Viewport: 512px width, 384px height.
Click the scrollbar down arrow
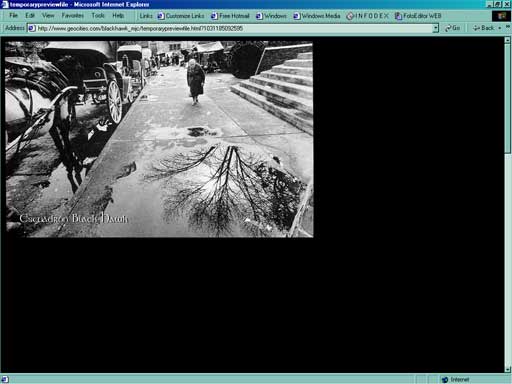point(508,369)
